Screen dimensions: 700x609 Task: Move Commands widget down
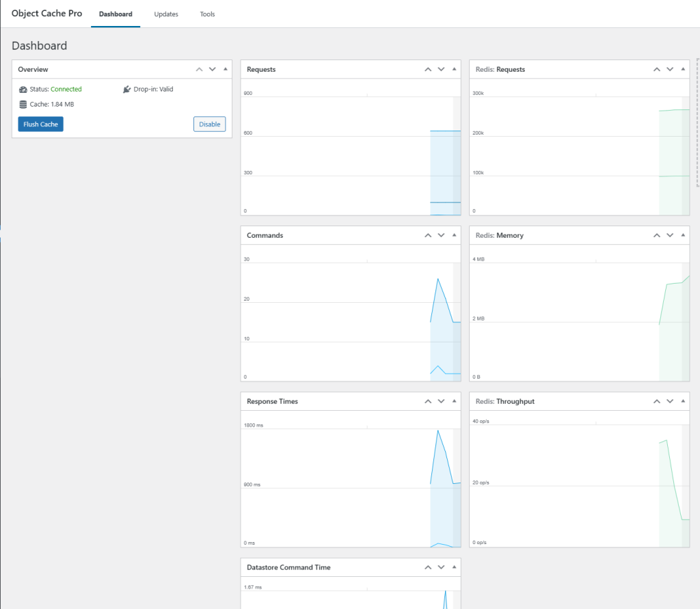click(x=441, y=235)
